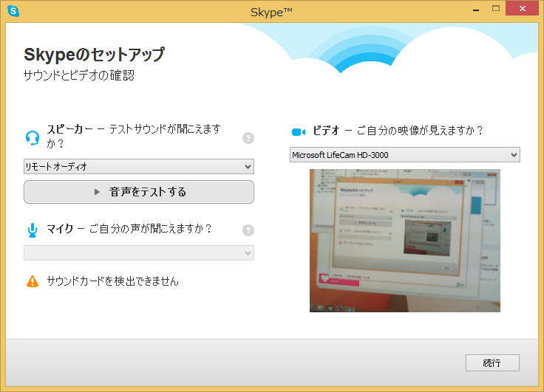Open the empty microphone device dropdown

point(139,252)
